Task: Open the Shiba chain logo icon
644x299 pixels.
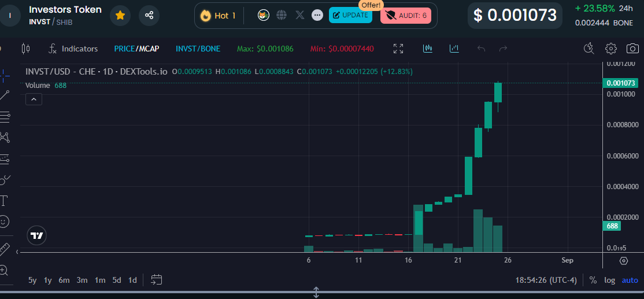Action: coord(263,16)
